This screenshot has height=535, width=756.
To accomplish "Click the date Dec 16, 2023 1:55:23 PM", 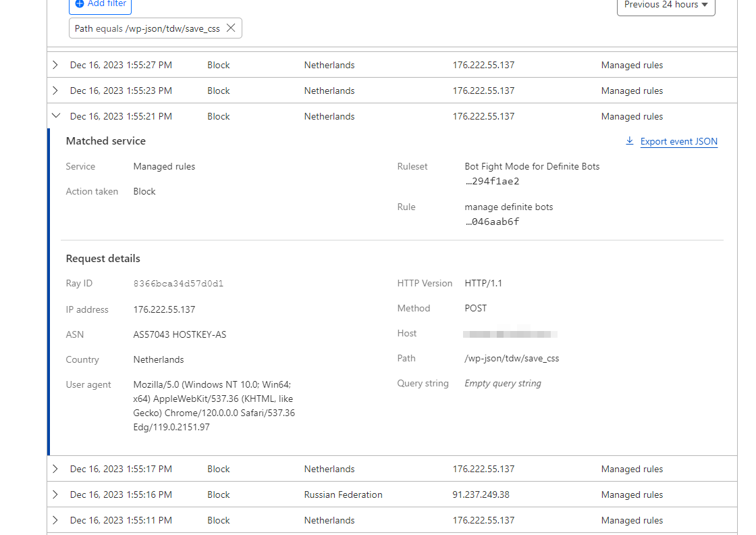I will (x=121, y=91).
